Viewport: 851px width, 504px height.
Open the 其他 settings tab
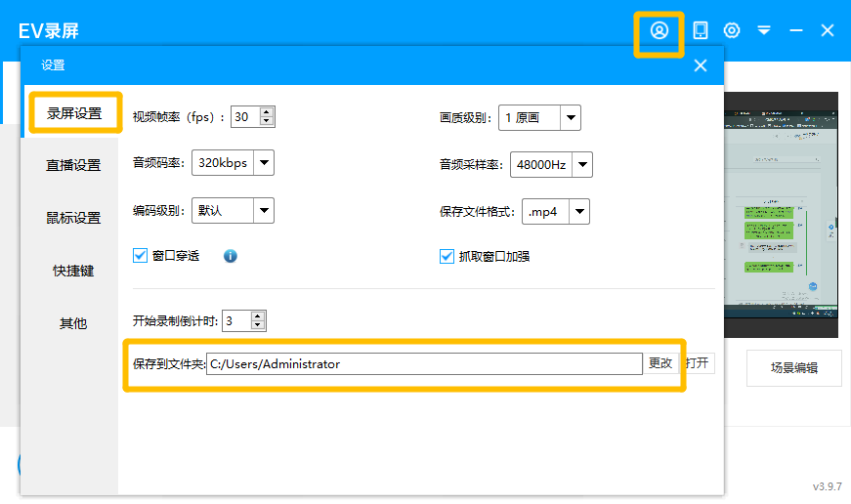(73, 323)
